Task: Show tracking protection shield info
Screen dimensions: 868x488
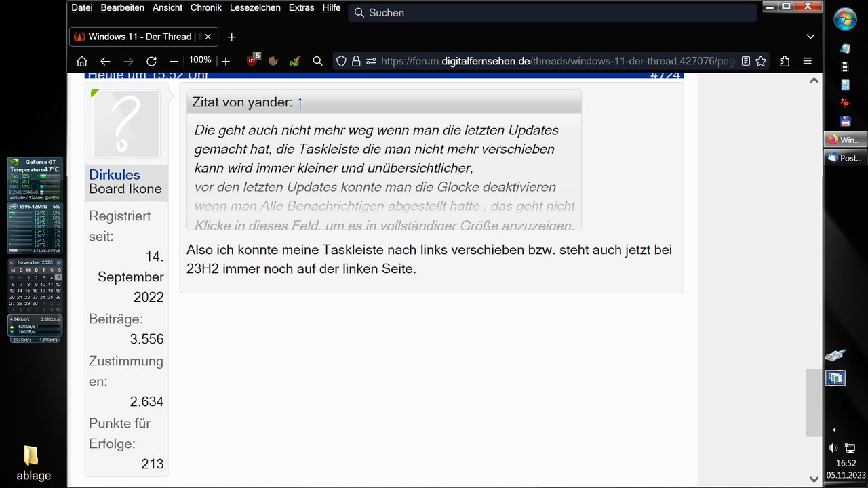Action: click(341, 61)
